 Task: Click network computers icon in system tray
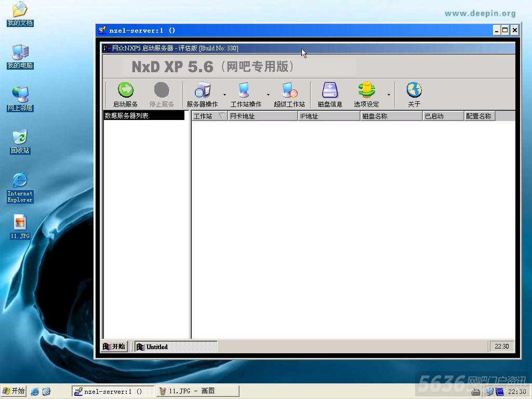tap(489, 392)
